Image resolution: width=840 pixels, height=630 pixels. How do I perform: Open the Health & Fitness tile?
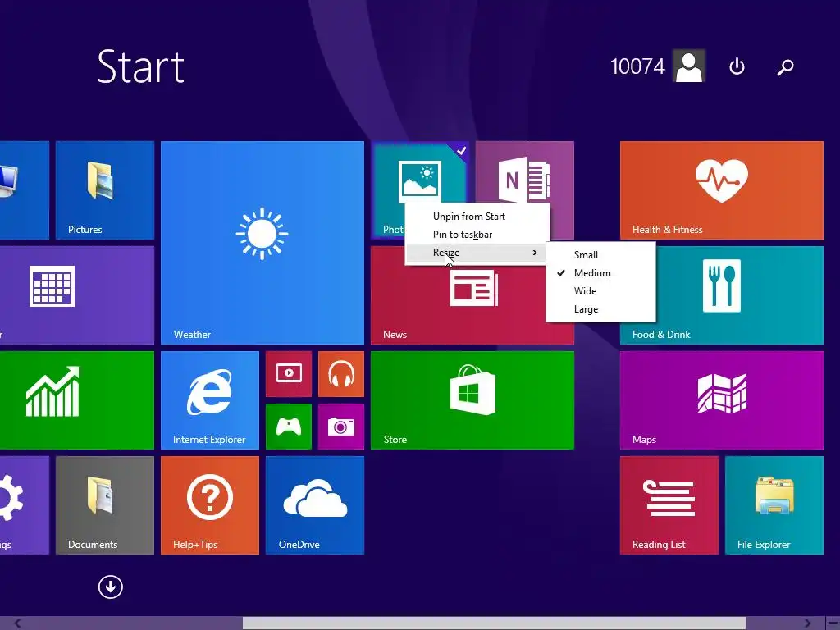pyautogui.click(x=722, y=190)
